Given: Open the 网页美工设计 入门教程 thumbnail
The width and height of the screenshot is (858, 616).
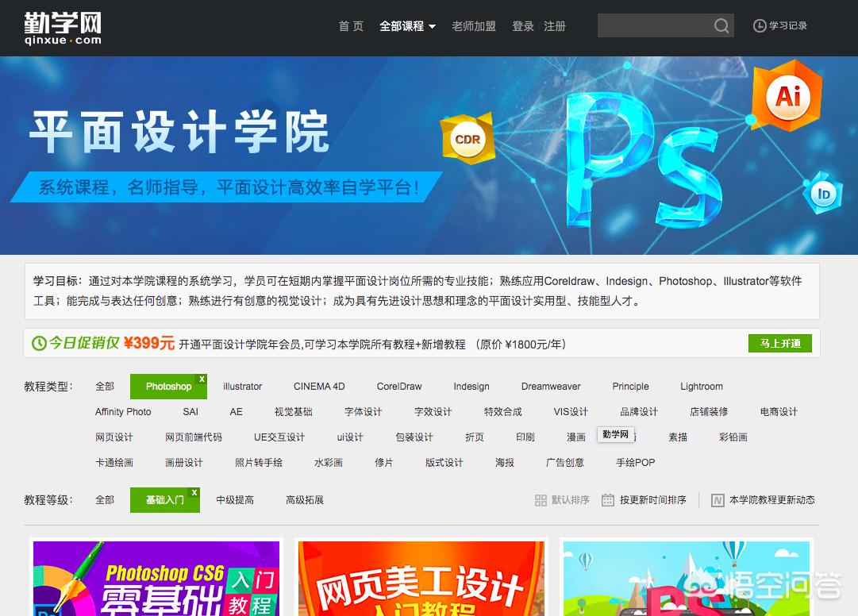Looking at the screenshot, I should click(421, 579).
